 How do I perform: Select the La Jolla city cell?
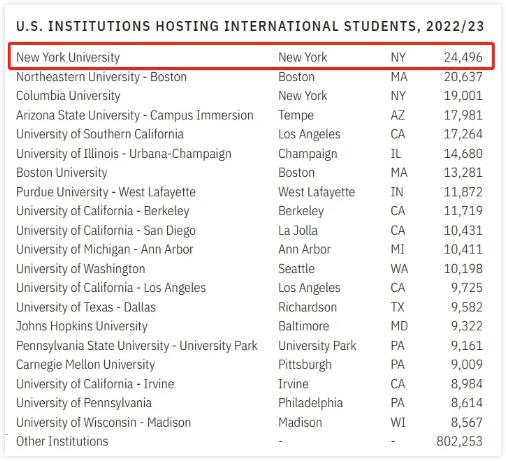(298, 230)
